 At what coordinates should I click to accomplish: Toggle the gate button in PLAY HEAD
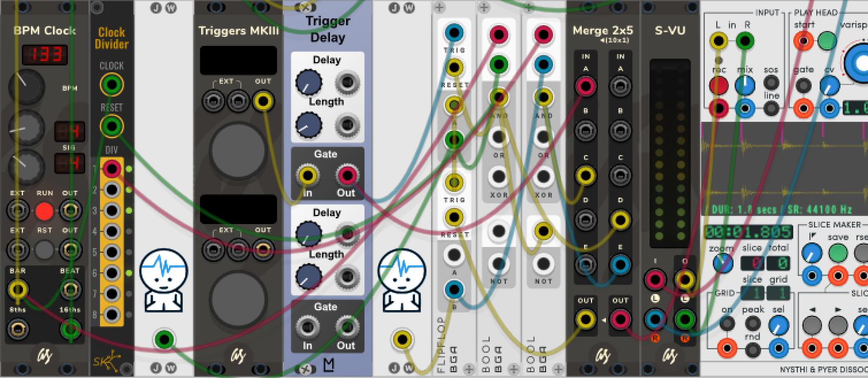click(x=804, y=86)
